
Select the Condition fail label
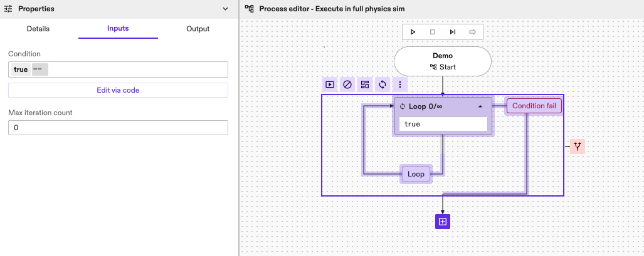(534, 106)
